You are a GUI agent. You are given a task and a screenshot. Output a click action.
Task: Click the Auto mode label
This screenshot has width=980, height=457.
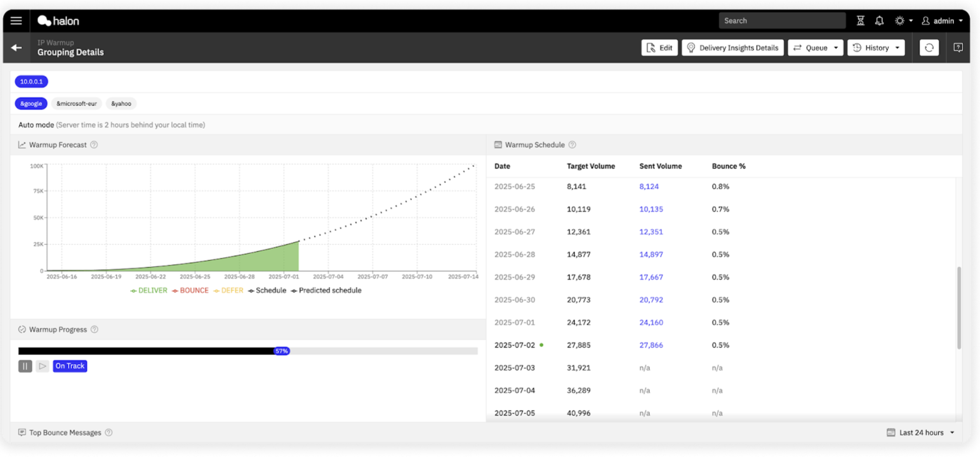click(36, 125)
